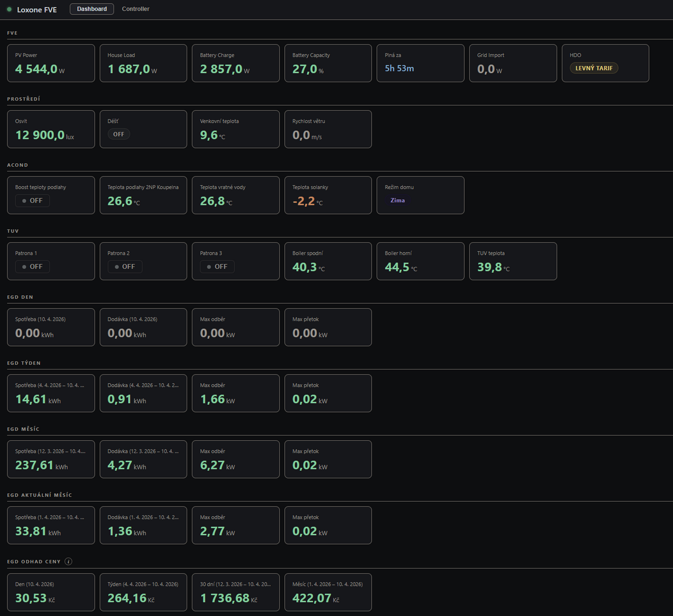Toggle Patrona 2 OFF switch
This screenshot has width=673, height=616.
tap(125, 267)
